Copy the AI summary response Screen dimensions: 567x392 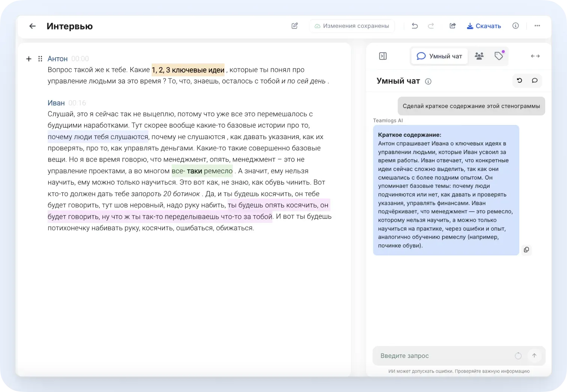point(527,250)
